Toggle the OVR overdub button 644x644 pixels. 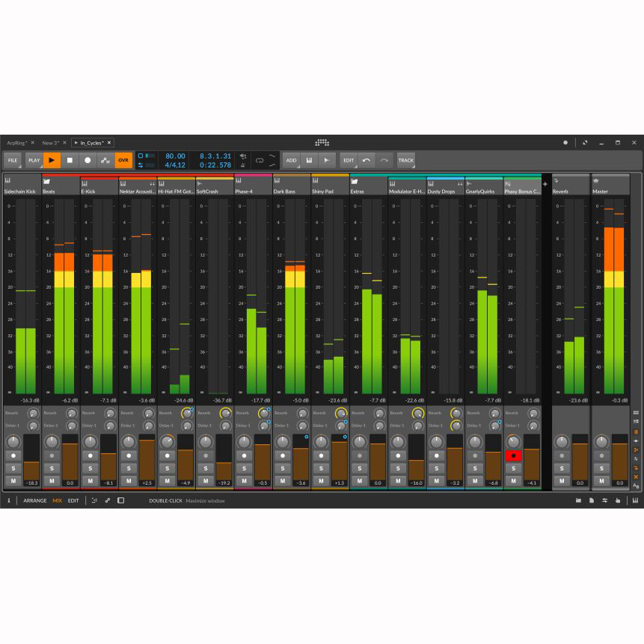click(123, 160)
